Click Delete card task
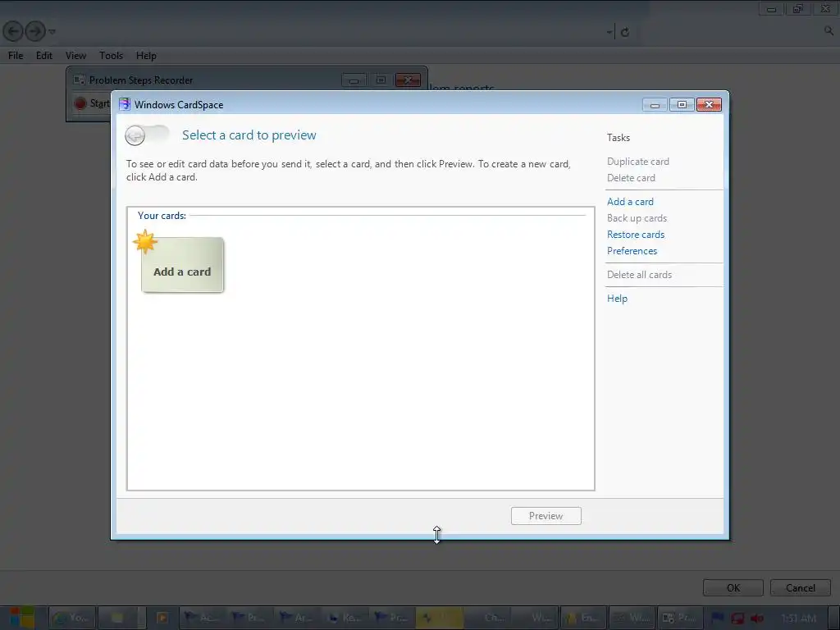 (x=631, y=178)
